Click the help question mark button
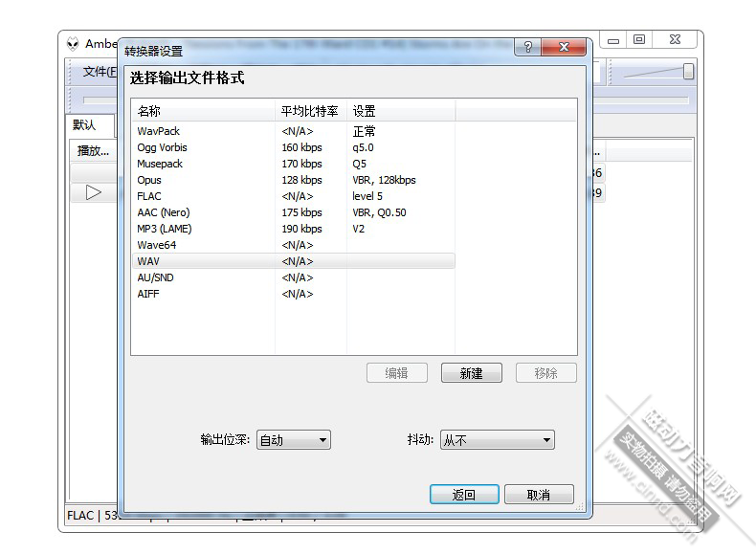The image size is (756, 554). pyautogui.click(x=527, y=48)
